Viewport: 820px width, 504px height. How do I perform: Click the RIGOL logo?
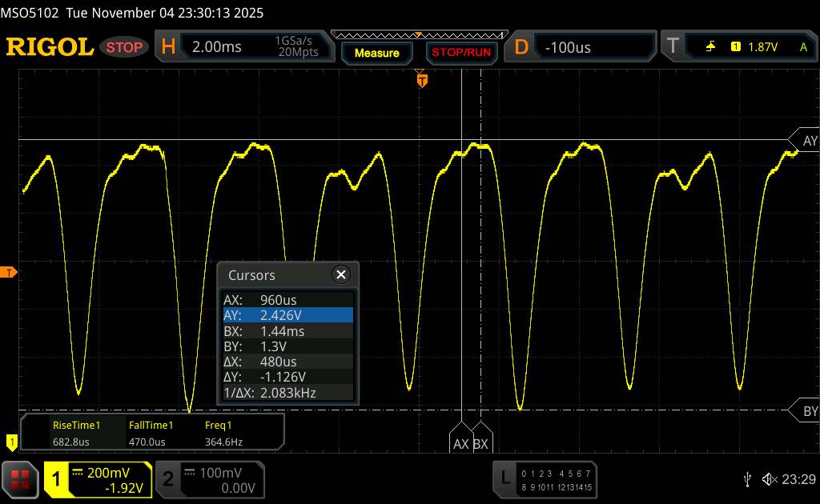click(50, 47)
